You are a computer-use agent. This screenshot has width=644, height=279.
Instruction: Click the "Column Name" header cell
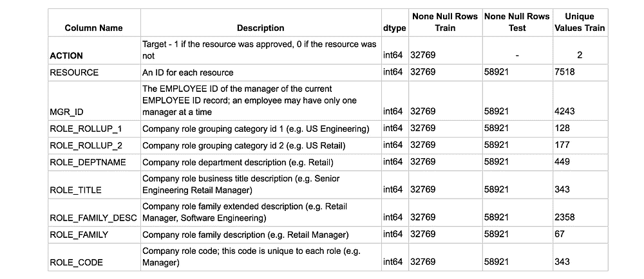click(93, 28)
